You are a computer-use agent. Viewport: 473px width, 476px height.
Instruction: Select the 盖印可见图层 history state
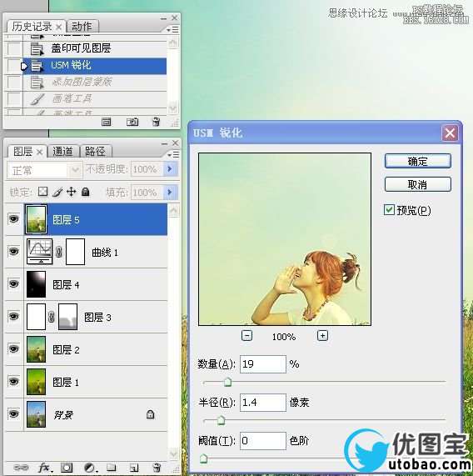tap(95, 48)
